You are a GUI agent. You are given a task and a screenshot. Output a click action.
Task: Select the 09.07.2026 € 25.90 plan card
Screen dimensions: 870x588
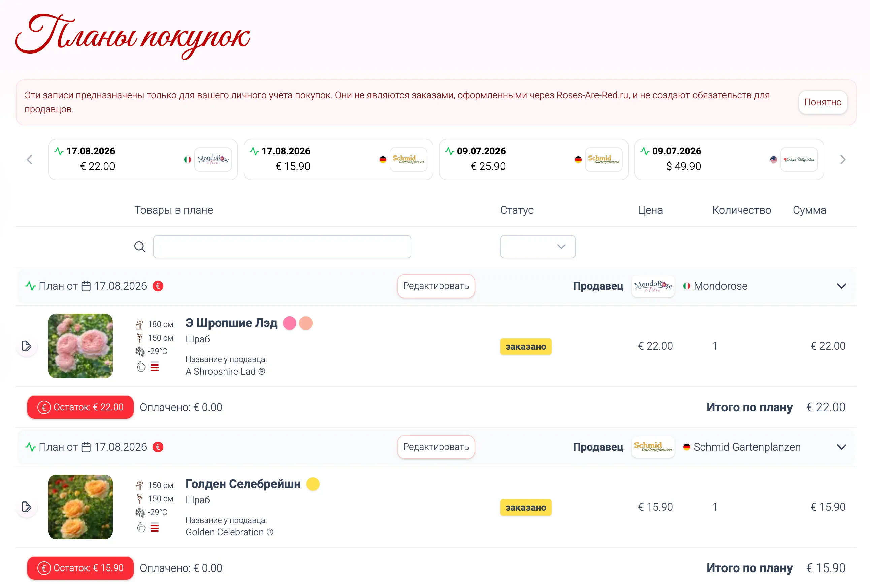534,160
